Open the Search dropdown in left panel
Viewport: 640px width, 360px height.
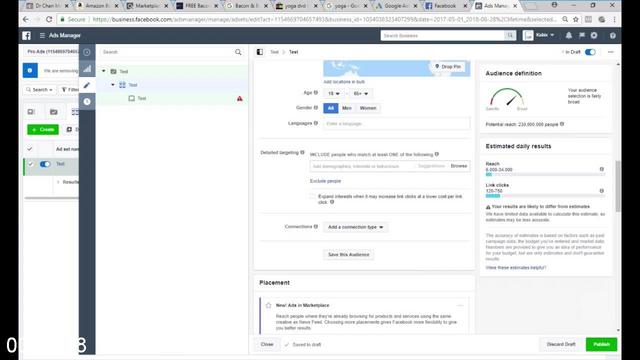click(x=39, y=89)
